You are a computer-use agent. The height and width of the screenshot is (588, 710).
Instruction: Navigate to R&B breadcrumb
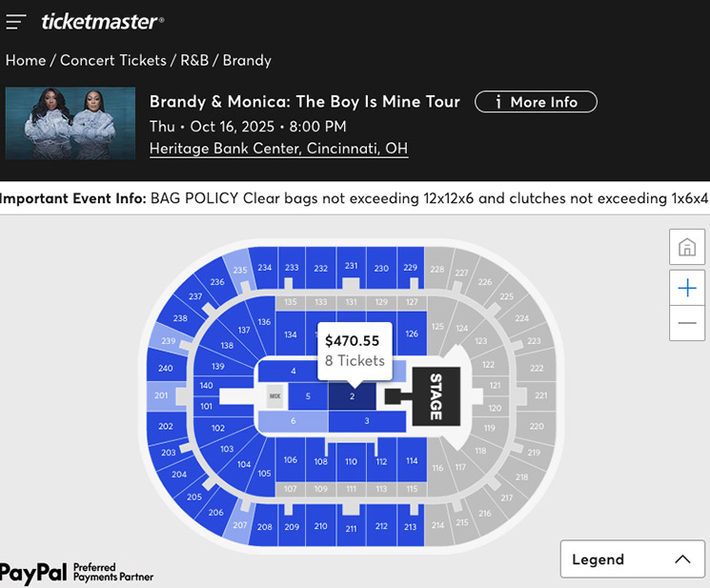pos(195,60)
